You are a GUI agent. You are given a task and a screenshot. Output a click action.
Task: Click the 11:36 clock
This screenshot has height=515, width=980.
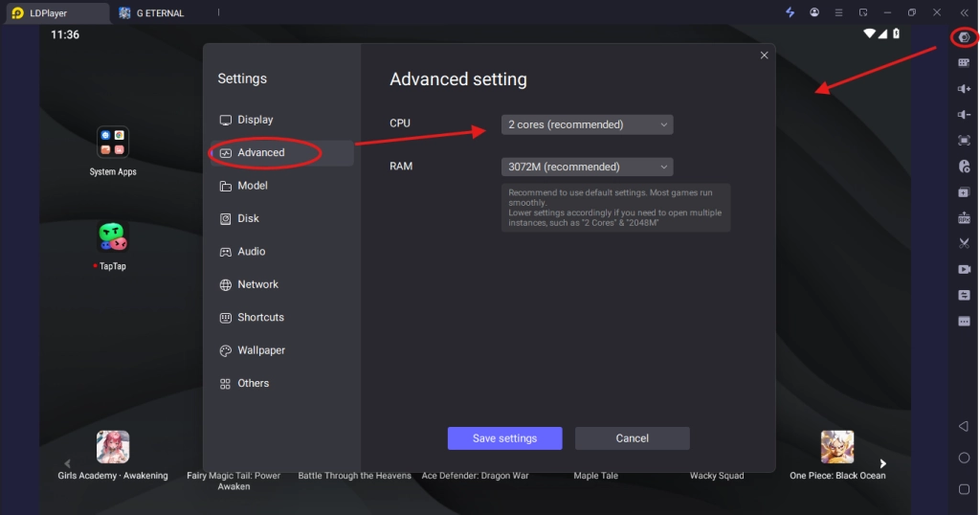tap(65, 34)
